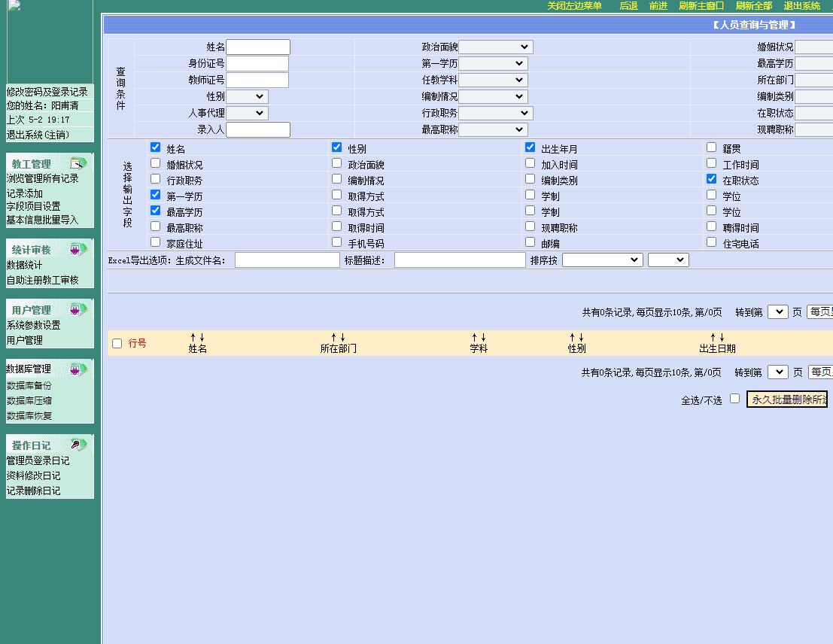Sort 性别 column descending with down arrow
The width and height of the screenshot is (833, 644).
pos(581,337)
